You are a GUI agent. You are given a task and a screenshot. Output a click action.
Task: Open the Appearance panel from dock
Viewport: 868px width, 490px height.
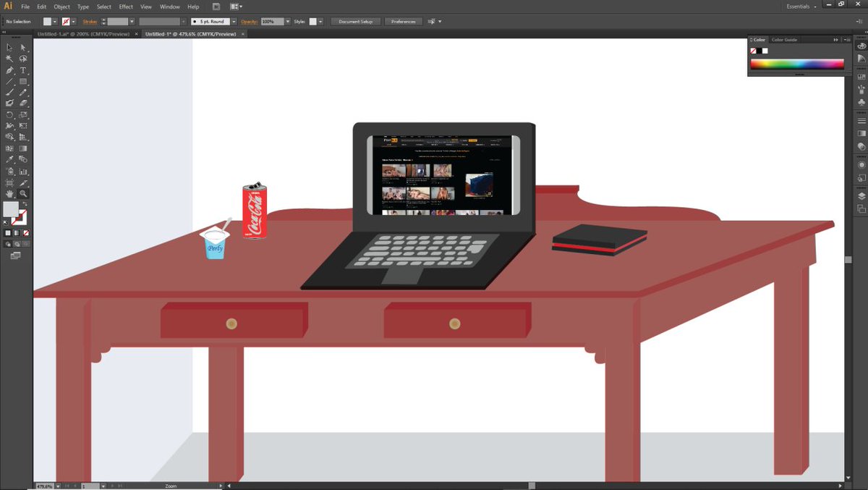861,165
